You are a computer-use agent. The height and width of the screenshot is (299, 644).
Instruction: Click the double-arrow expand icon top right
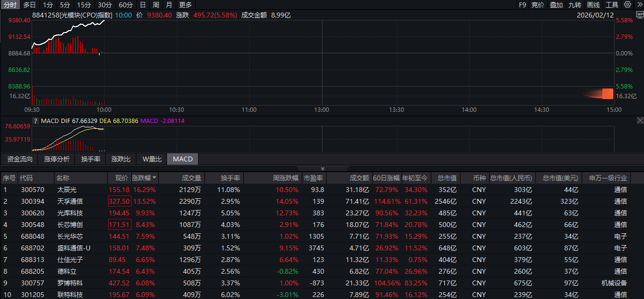tap(639, 5)
